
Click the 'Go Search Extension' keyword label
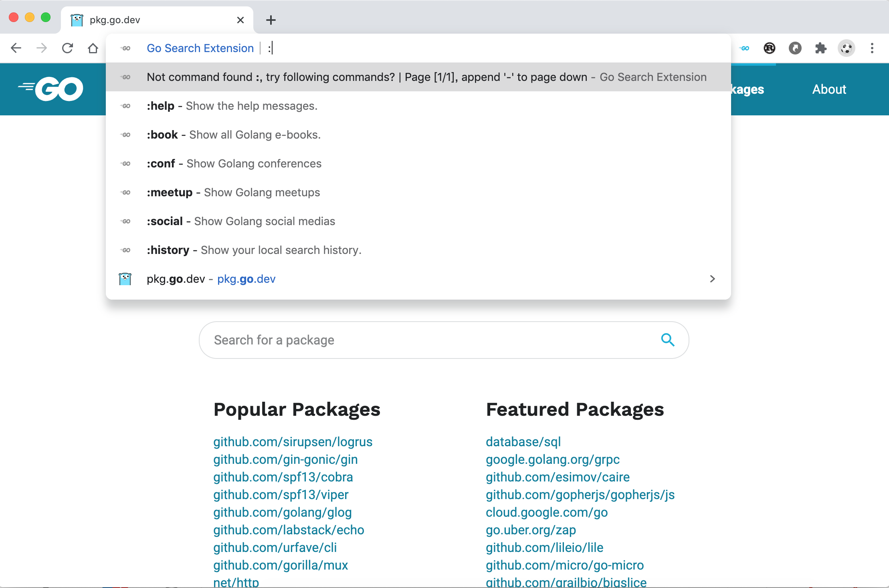[200, 48]
